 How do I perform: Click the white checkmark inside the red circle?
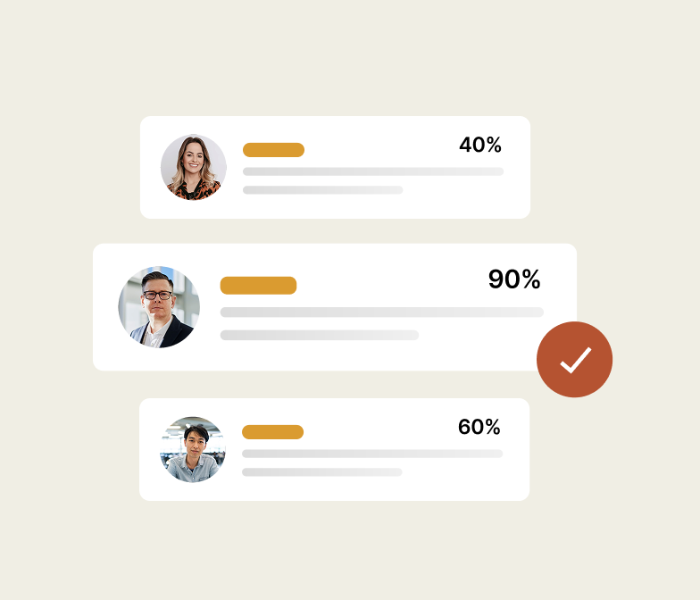(575, 360)
